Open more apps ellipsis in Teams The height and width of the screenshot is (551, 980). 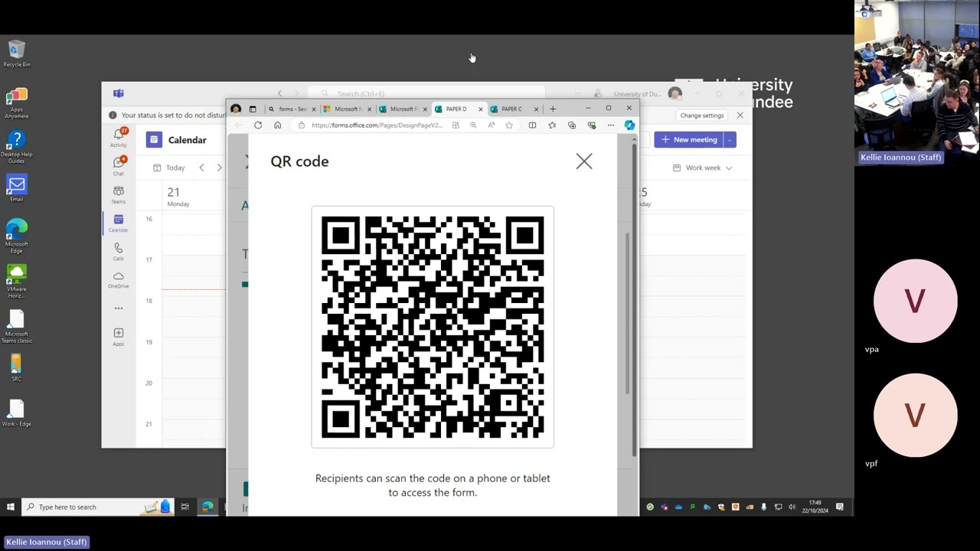coord(119,308)
